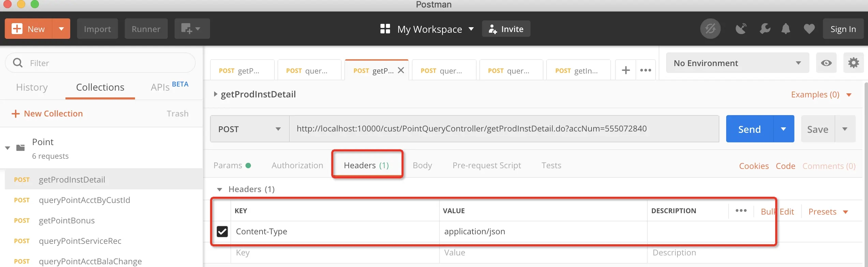Image resolution: width=868 pixels, height=267 pixels.
Task: Open the Send dropdown arrow
Action: click(x=783, y=129)
